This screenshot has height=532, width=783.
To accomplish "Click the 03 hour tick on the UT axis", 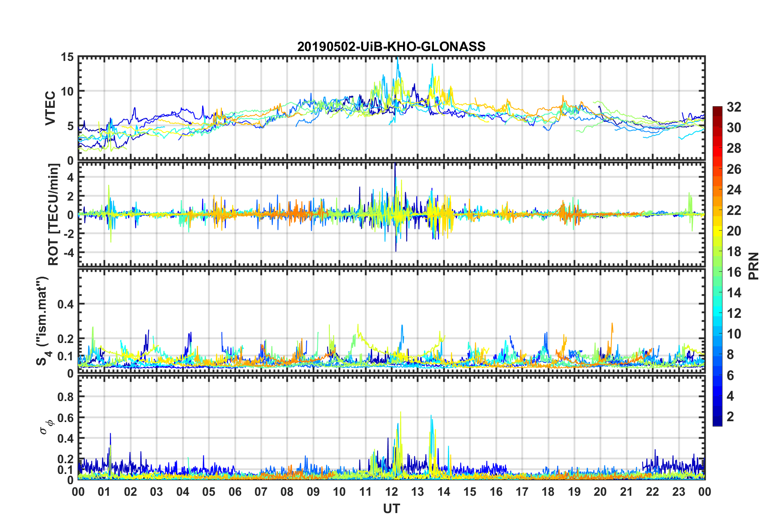I will (156, 492).
